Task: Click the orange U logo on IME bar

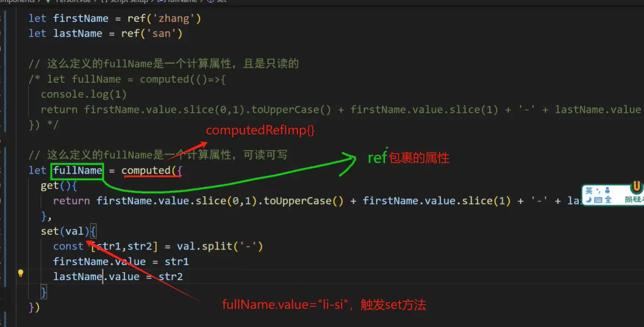Action: (636, 187)
